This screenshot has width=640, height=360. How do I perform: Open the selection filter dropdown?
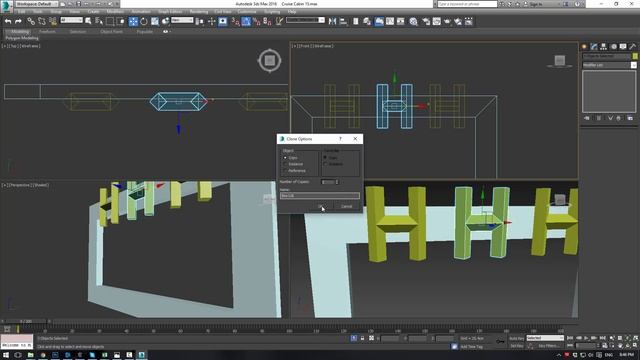click(71, 20)
